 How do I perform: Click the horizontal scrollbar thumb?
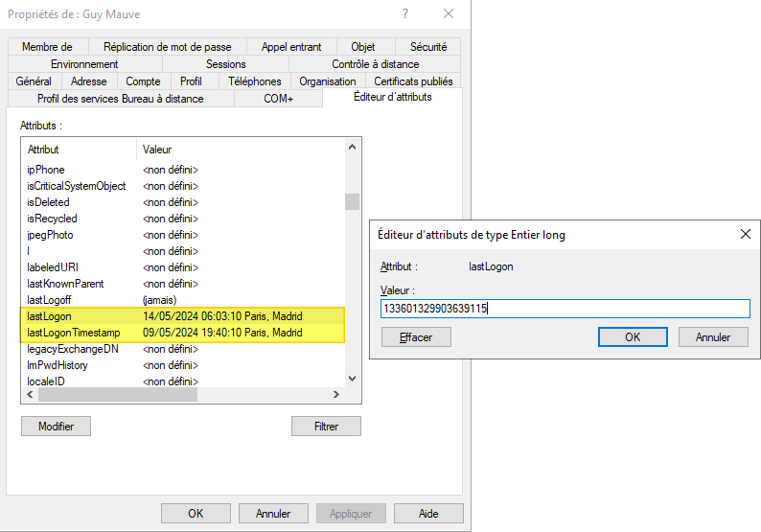click(x=118, y=394)
